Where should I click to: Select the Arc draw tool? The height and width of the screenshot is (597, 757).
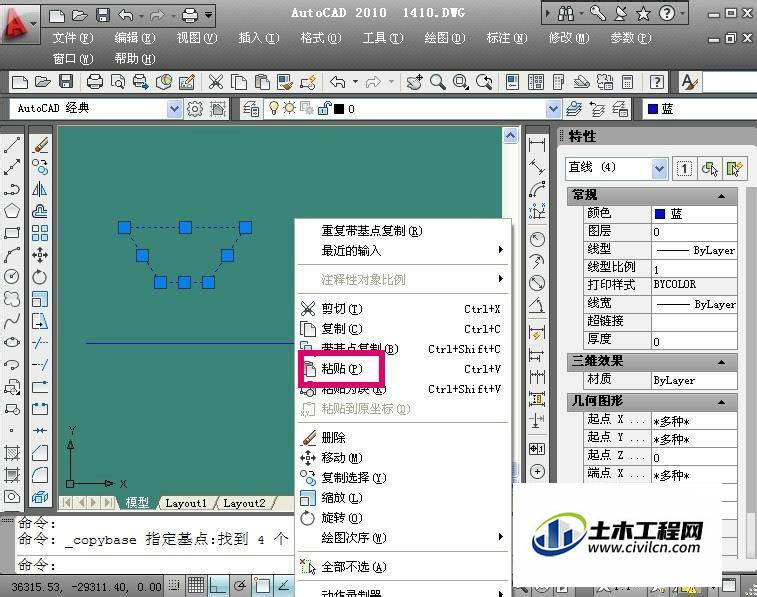coord(12,255)
